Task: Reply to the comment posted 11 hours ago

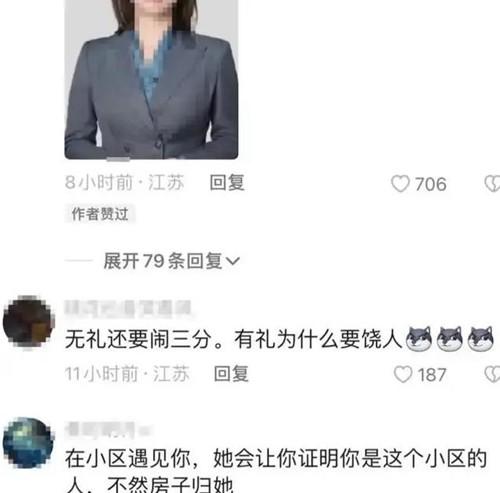Action: pyautogui.click(x=231, y=374)
